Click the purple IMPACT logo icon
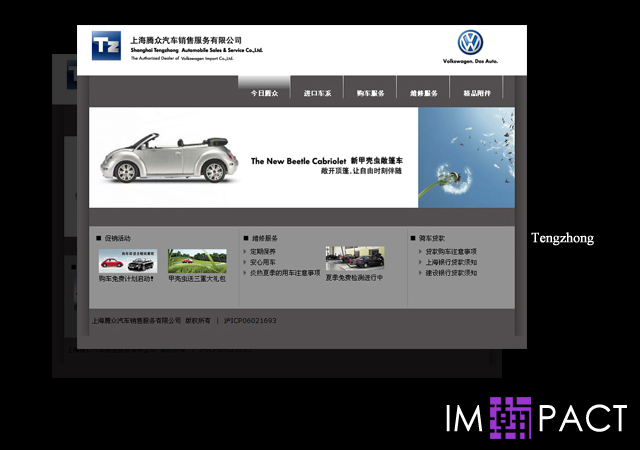 click(510, 418)
